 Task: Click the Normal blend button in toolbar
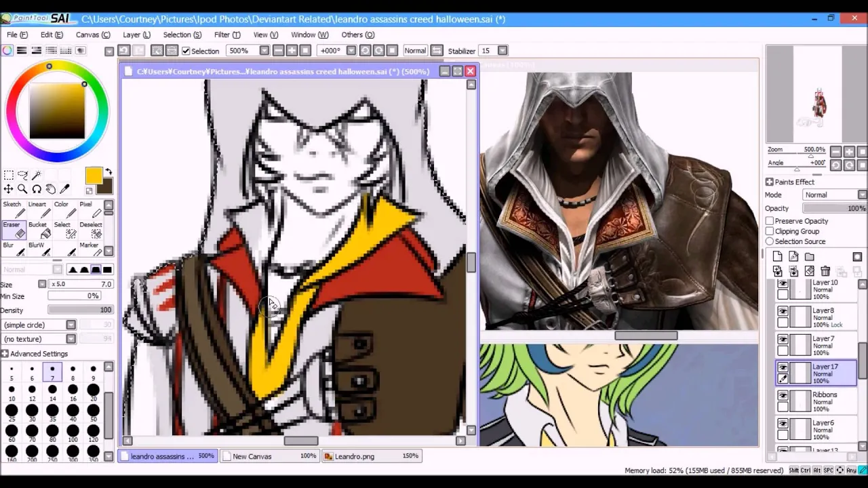pos(415,51)
